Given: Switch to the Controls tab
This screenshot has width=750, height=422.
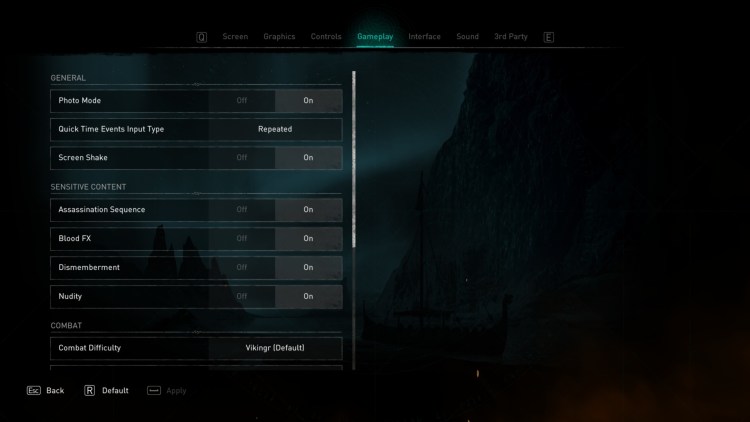Looking at the screenshot, I should click(326, 36).
